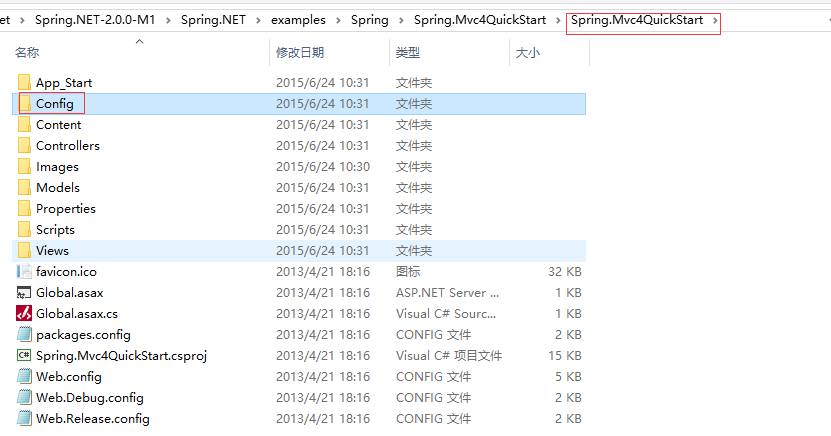Select the App_Start folder name
Image resolution: width=831 pixels, height=436 pixels.
[64, 83]
